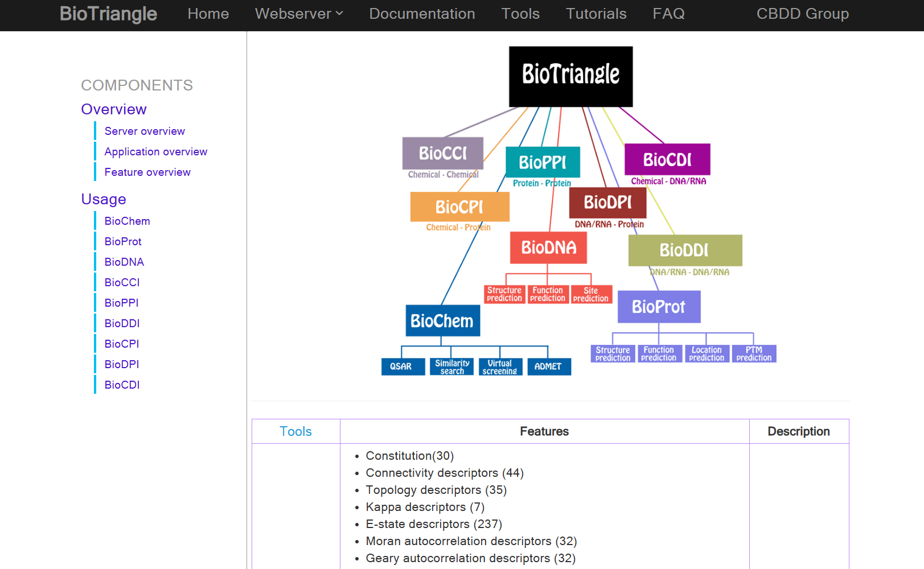Open the Documentation page
The height and width of the screenshot is (569, 924).
pyautogui.click(x=422, y=14)
